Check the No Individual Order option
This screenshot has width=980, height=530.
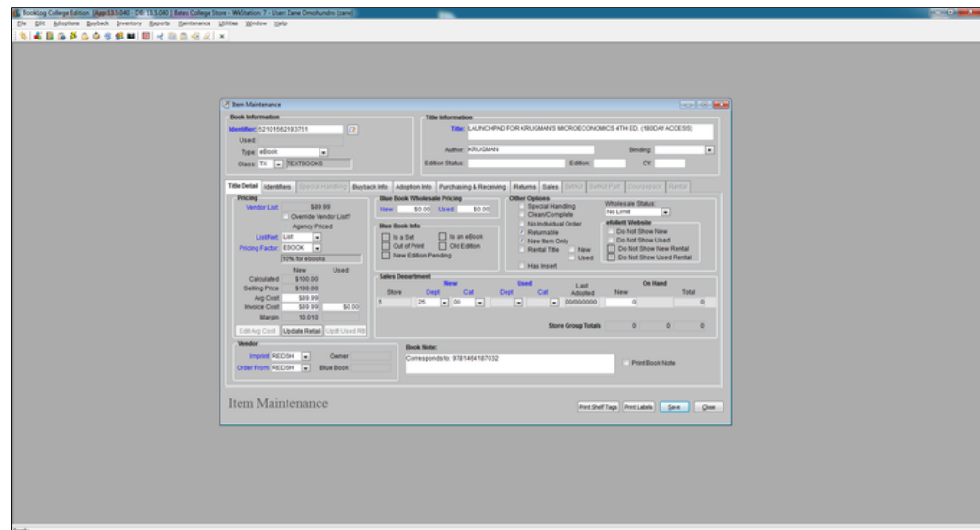tap(521, 224)
